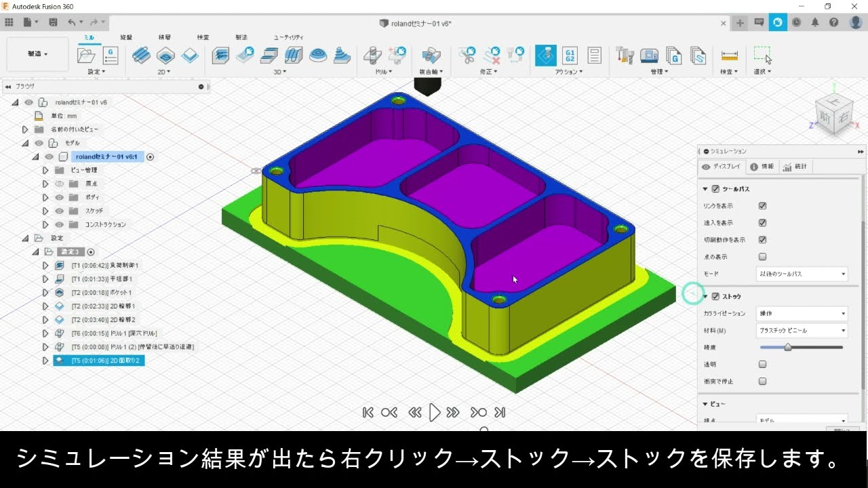
Task: Switch to the 旋盤 tab
Action: tap(126, 37)
